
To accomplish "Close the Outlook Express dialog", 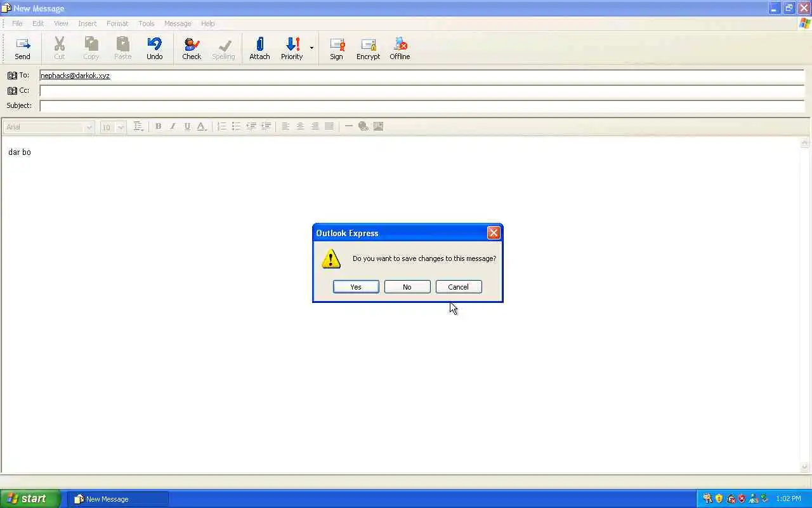I will coord(494,233).
